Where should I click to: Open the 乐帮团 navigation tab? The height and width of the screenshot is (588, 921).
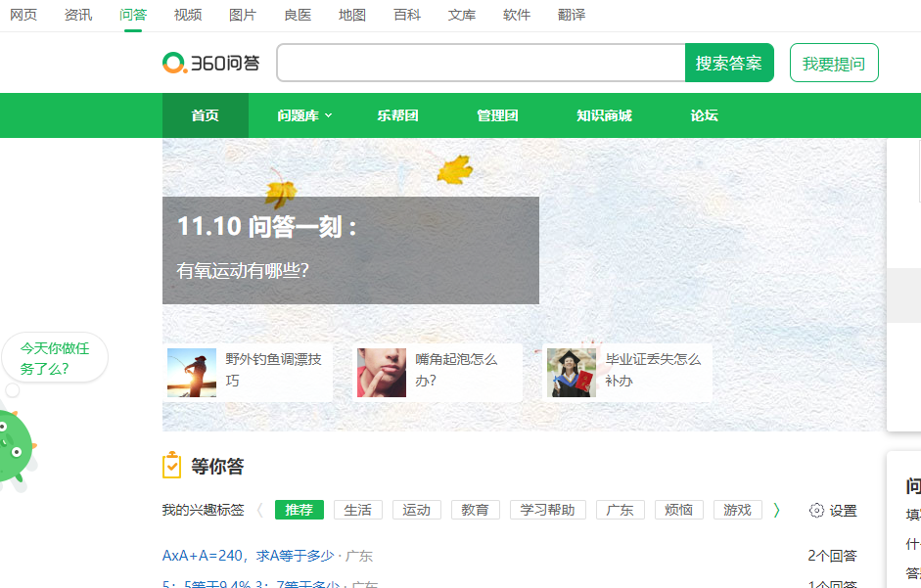click(397, 115)
